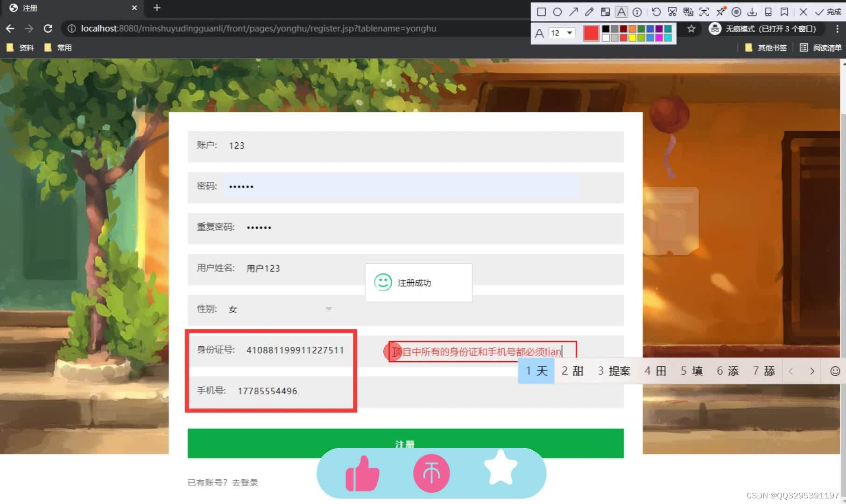Screen dimensions: 846x504
Task: Open the Chrome three-dot menu
Action: pos(837,29)
